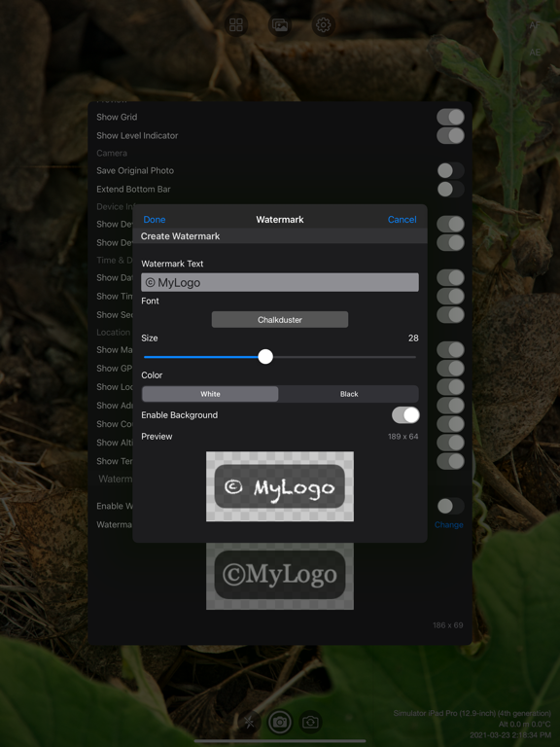The height and width of the screenshot is (747, 560).
Task: Click the Chalkduster watermark preview image
Action: (x=280, y=486)
